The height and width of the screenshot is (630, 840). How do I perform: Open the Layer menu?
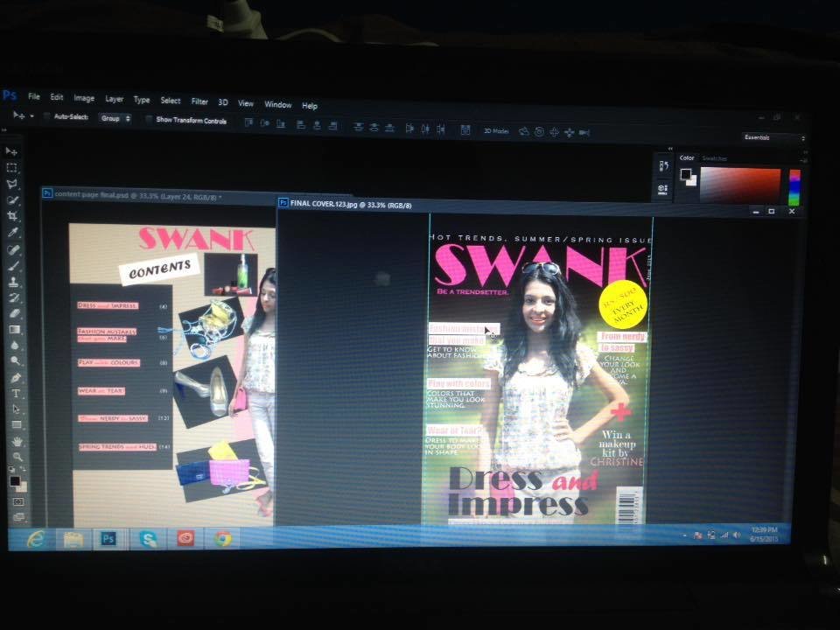pos(114,99)
